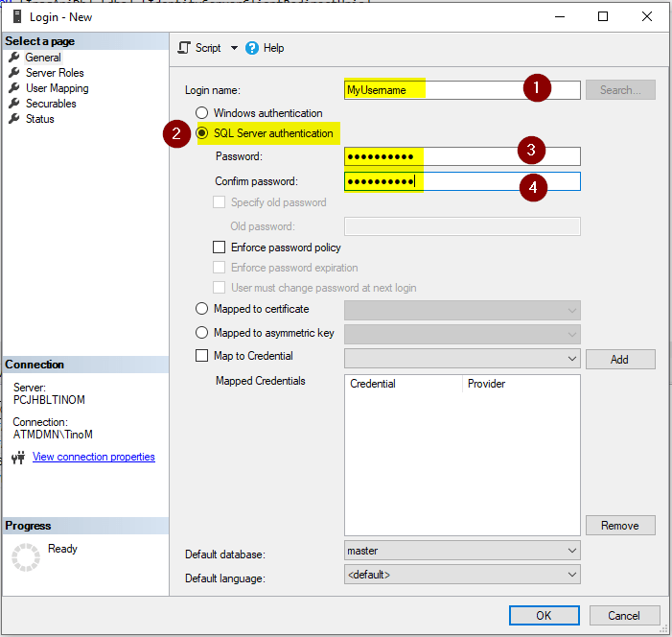This screenshot has width=672, height=637.
Task: Select Windows authentication radio button
Action: pos(201,113)
